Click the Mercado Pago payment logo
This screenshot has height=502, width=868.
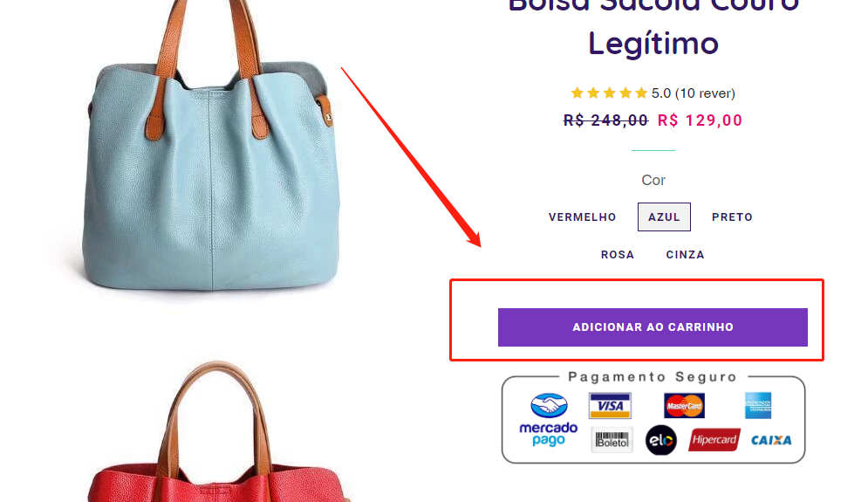[x=548, y=420]
